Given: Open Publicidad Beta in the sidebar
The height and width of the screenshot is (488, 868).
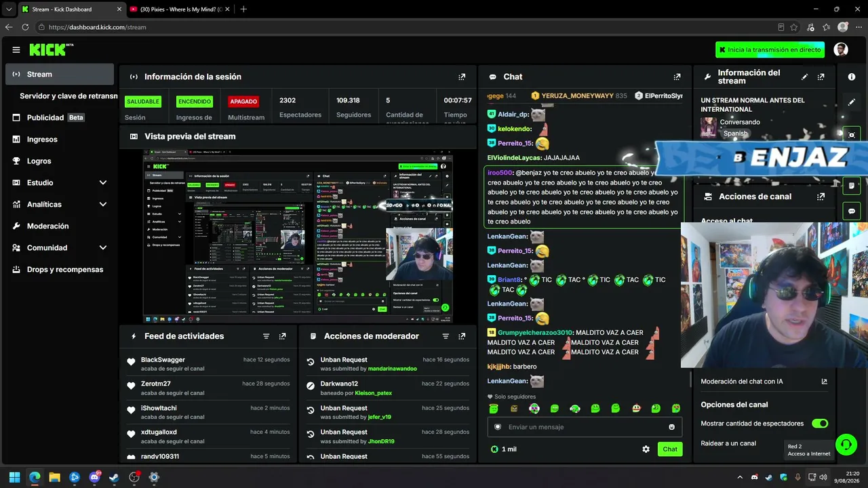Looking at the screenshot, I should (60, 117).
